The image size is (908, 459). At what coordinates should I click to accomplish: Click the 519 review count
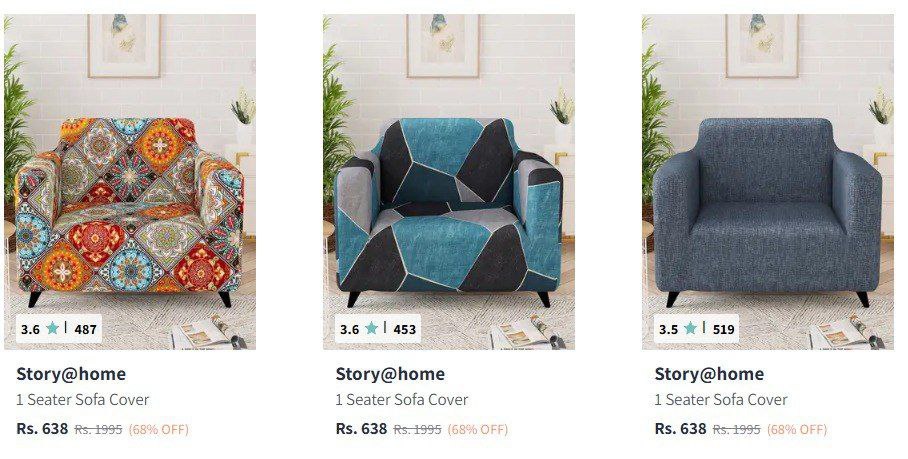pyautogui.click(x=724, y=329)
